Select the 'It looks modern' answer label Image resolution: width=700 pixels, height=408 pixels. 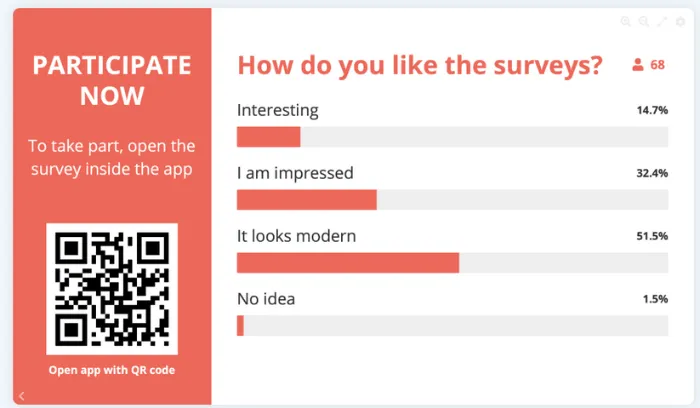pyautogui.click(x=296, y=236)
